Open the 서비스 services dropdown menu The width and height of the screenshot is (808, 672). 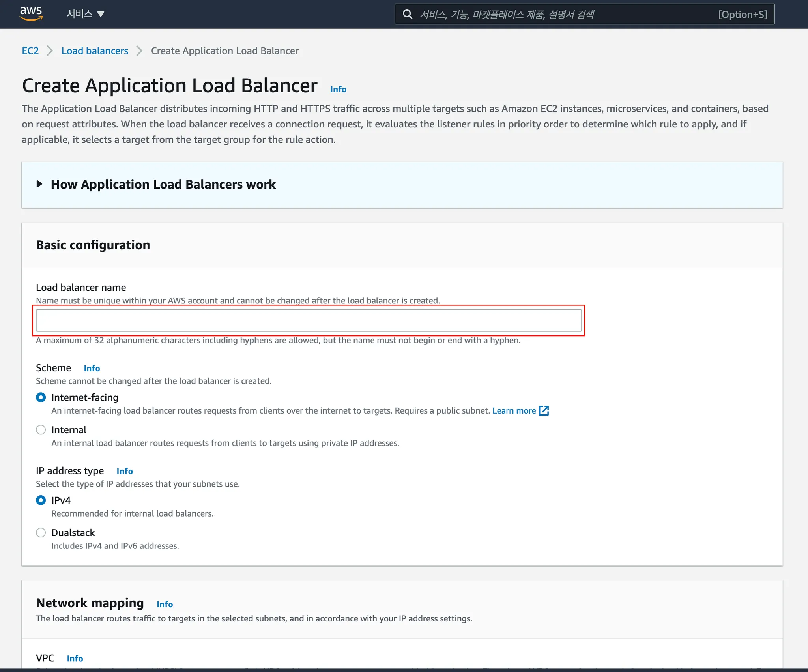85,14
